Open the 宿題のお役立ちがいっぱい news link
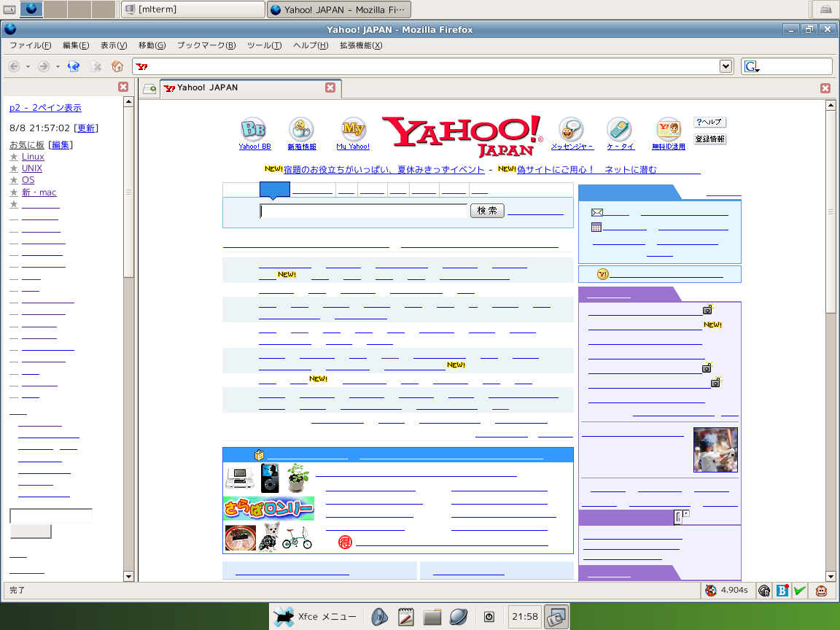This screenshot has width=840, height=630. (384, 170)
